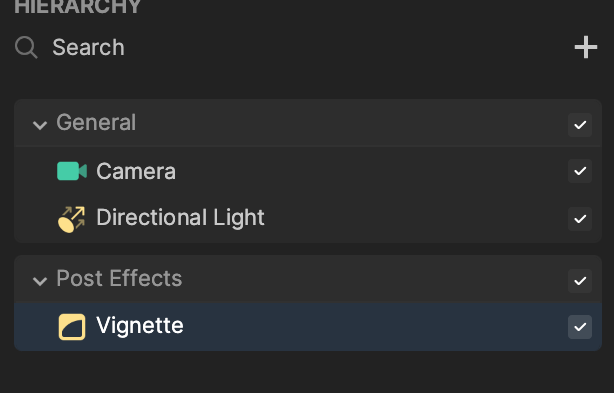Click the General group header label

pos(96,123)
